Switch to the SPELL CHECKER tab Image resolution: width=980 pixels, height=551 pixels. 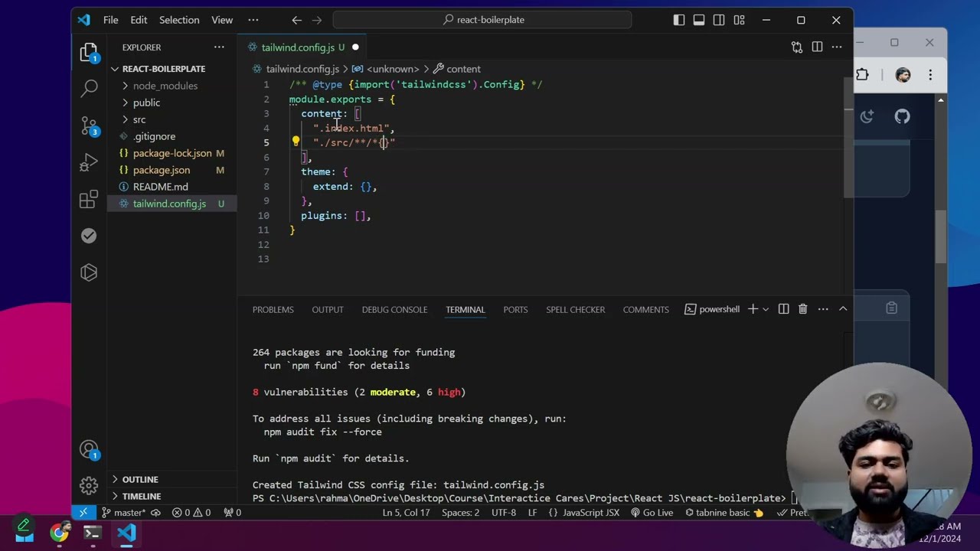point(576,309)
